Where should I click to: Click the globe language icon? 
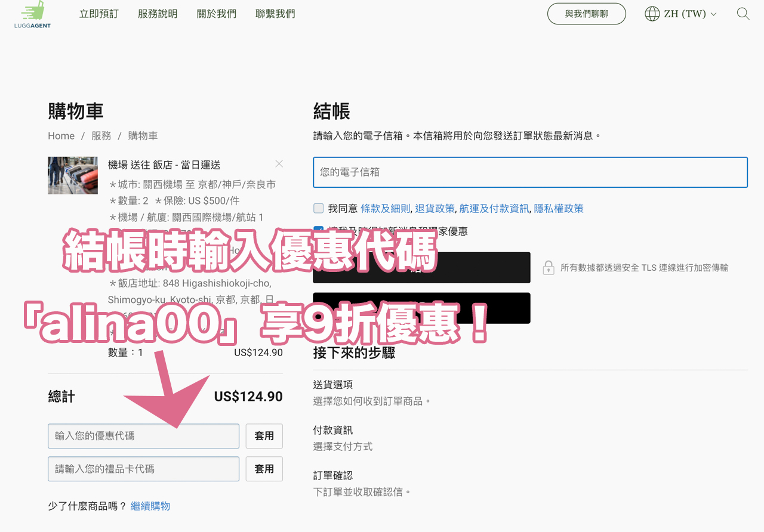[652, 14]
